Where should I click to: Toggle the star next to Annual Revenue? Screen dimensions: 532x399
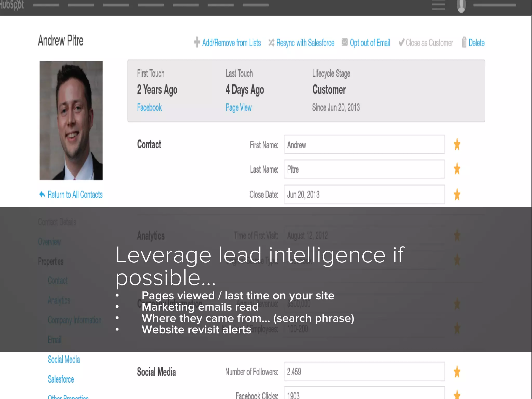457,304
